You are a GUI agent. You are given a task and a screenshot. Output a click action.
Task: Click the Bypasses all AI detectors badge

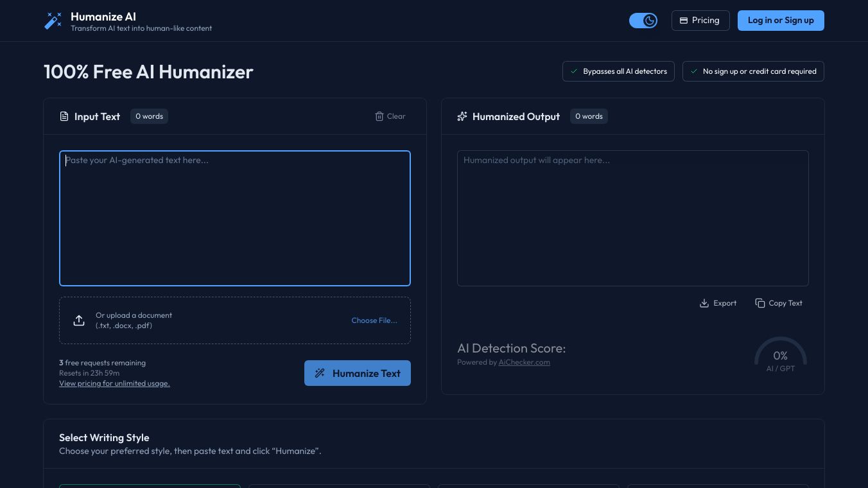coord(618,71)
